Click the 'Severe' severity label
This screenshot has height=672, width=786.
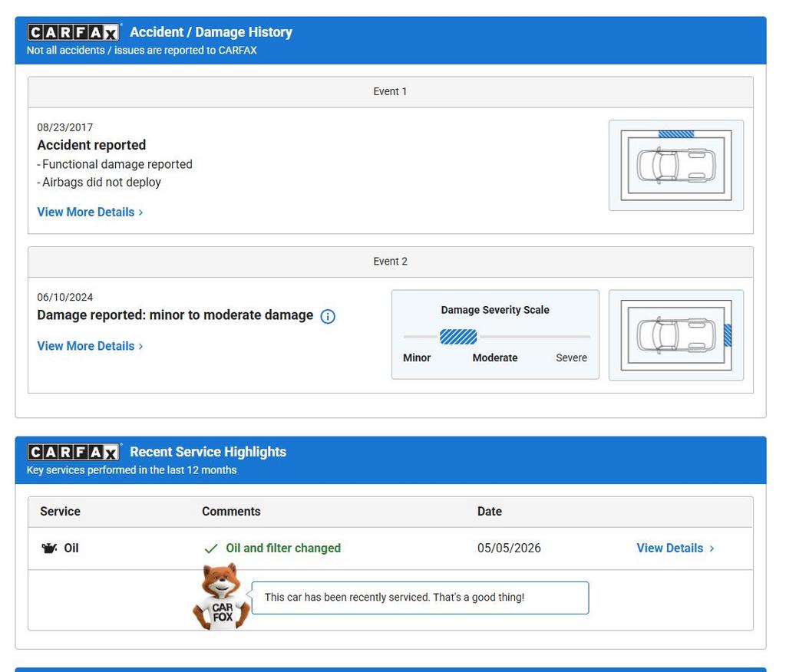pyautogui.click(x=571, y=357)
